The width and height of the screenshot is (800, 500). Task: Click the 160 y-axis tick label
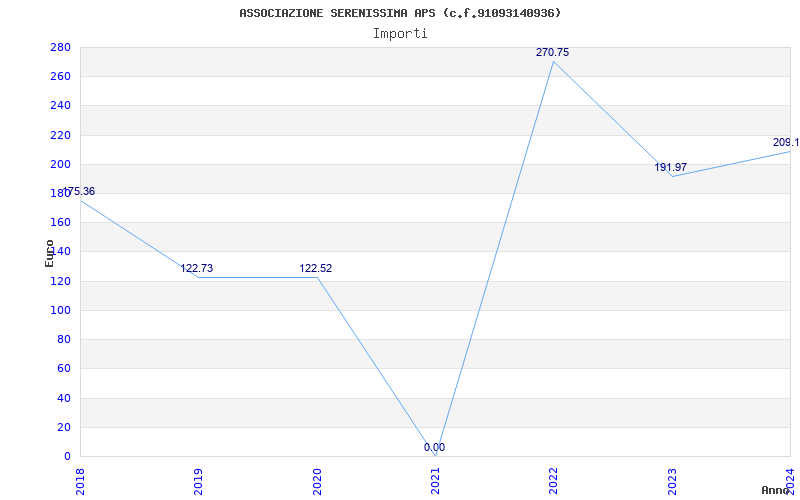pyautogui.click(x=60, y=223)
